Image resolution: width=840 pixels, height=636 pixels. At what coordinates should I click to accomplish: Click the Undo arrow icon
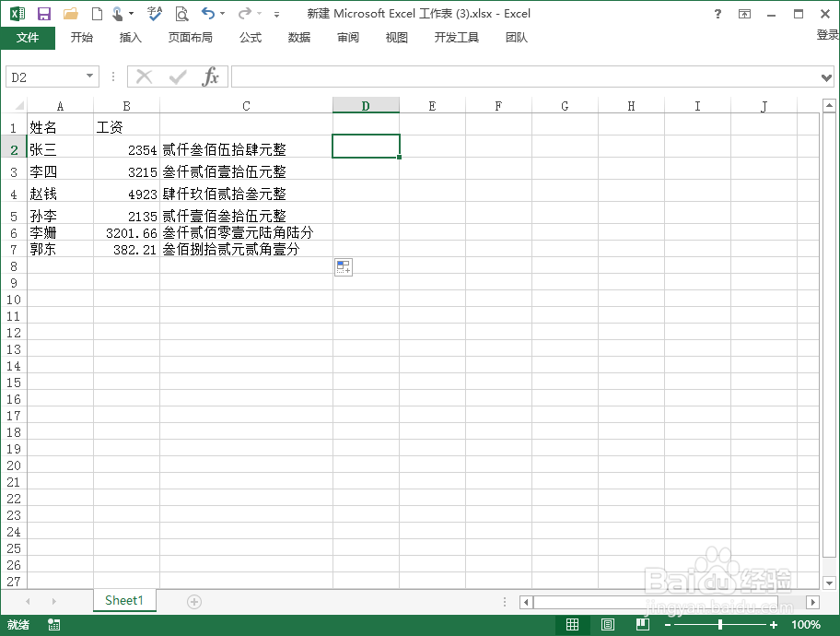click(208, 14)
